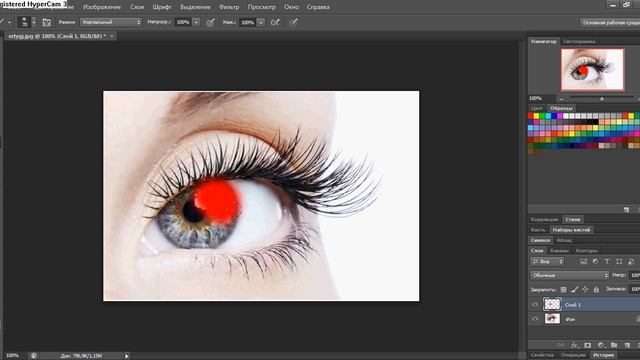Open the Шрифт menu
This screenshot has height=360, width=640.
[162, 7]
